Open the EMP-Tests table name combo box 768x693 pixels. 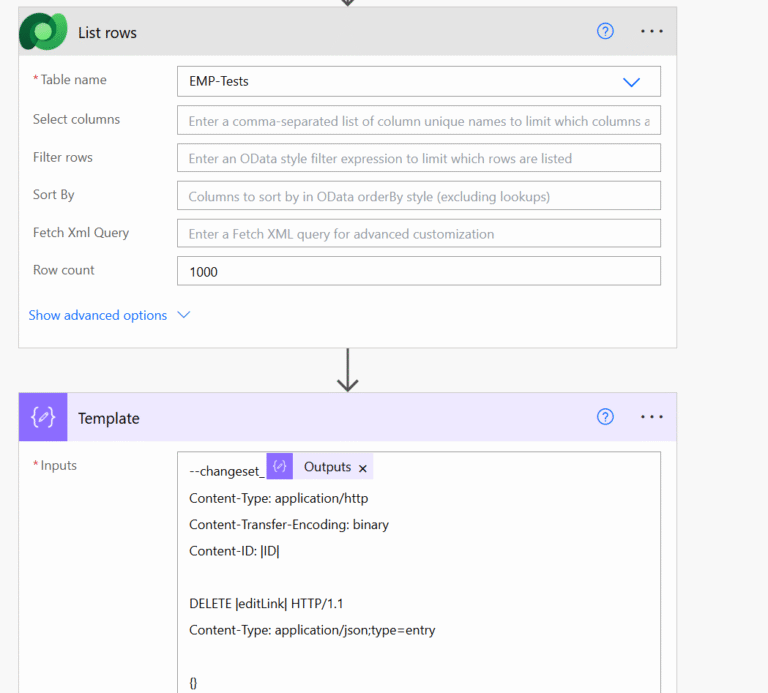[x=418, y=81]
